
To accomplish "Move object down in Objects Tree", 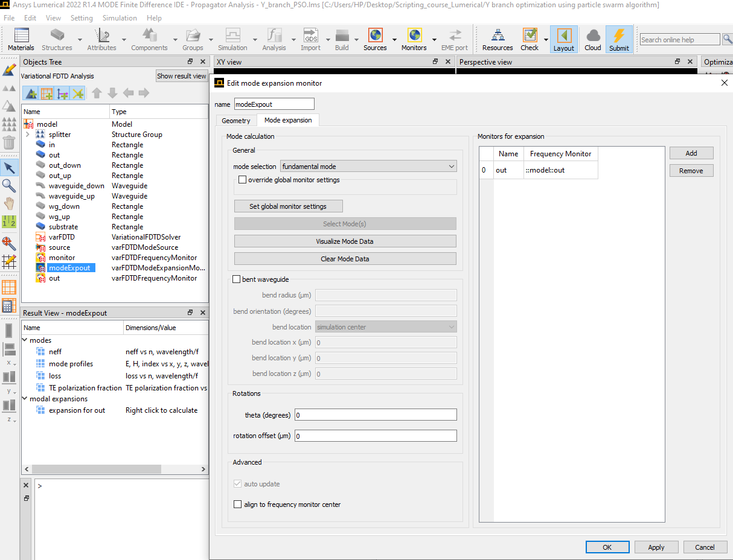I will coord(112,93).
